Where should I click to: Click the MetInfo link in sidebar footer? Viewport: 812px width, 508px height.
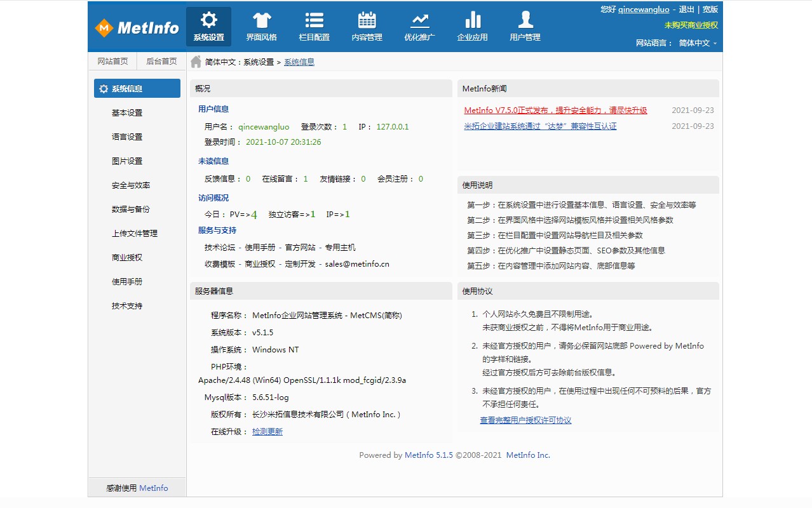[154, 488]
